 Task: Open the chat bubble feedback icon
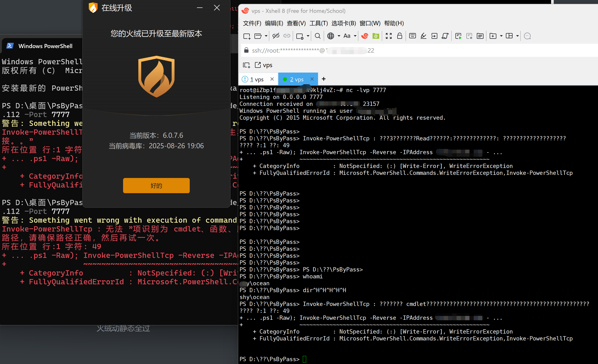click(527, 36)
